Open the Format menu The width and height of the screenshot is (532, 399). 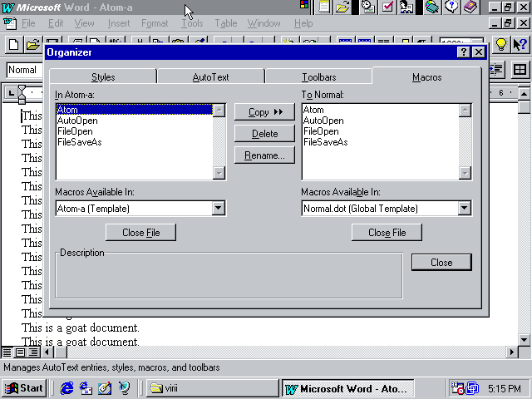point(155,23)
